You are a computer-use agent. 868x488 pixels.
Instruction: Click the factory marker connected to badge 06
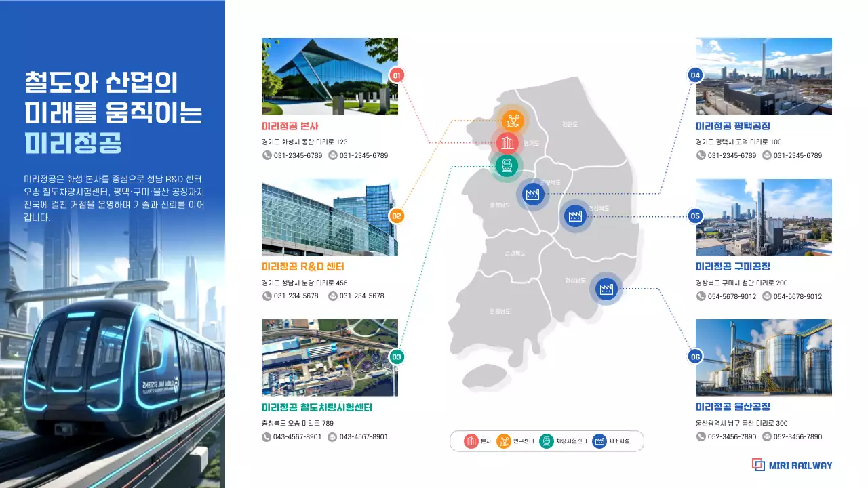coord(606,289)
